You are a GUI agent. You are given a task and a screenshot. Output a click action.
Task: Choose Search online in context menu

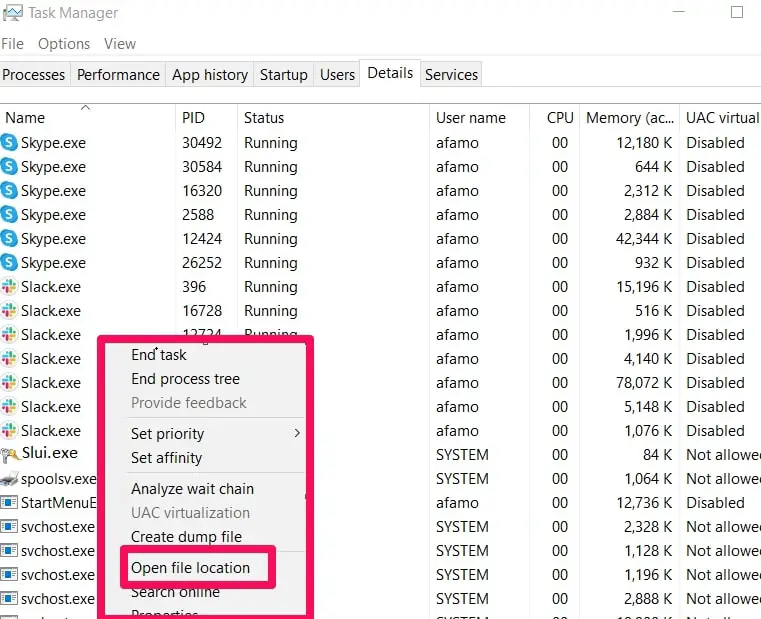click(x=175, y=592)
